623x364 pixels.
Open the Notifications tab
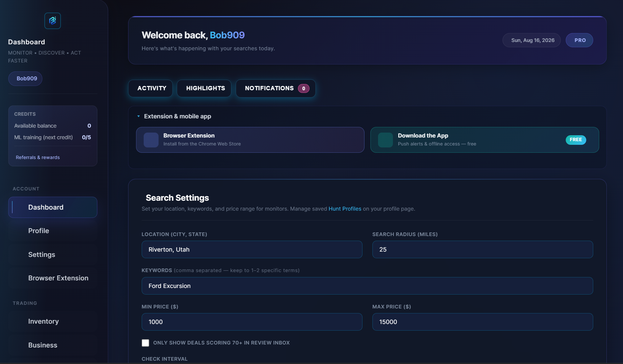tap(276, 88)
